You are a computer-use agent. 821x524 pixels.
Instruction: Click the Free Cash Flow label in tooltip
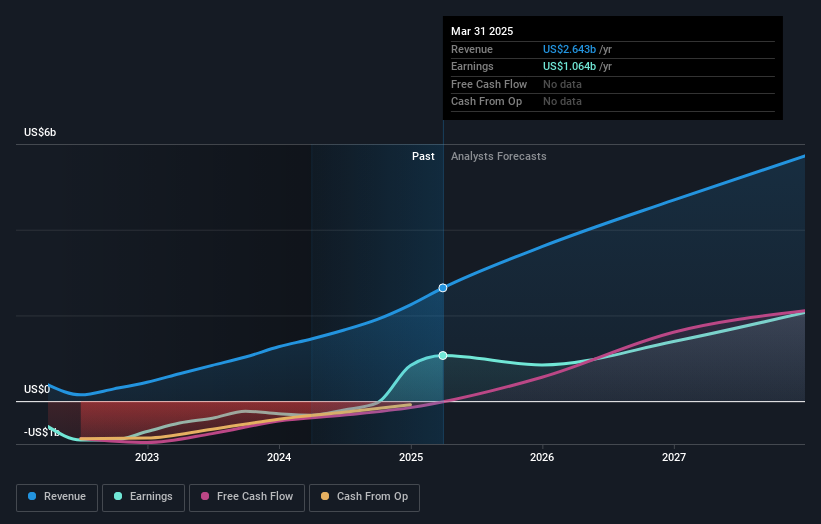pyautogui.click(x=489, y=84)
